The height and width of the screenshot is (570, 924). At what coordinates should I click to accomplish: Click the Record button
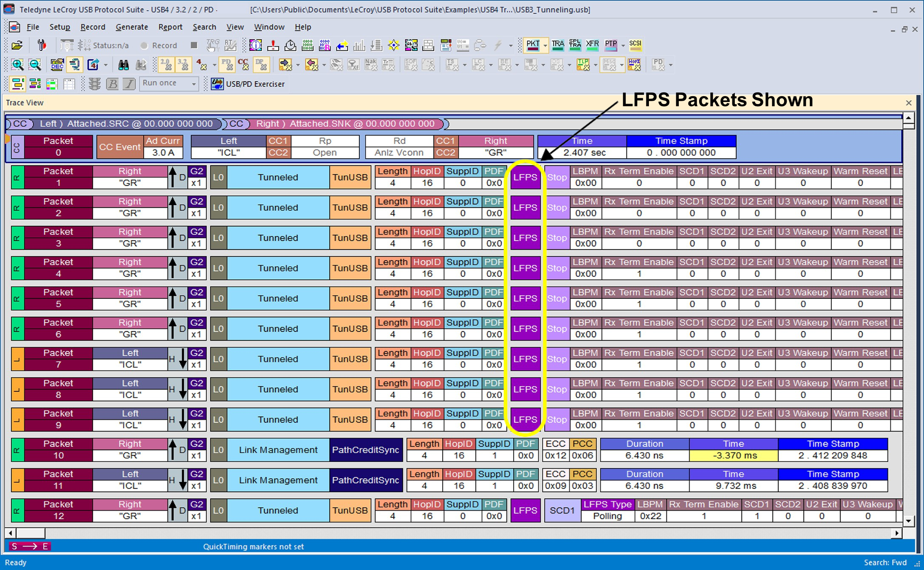[159, 46]
